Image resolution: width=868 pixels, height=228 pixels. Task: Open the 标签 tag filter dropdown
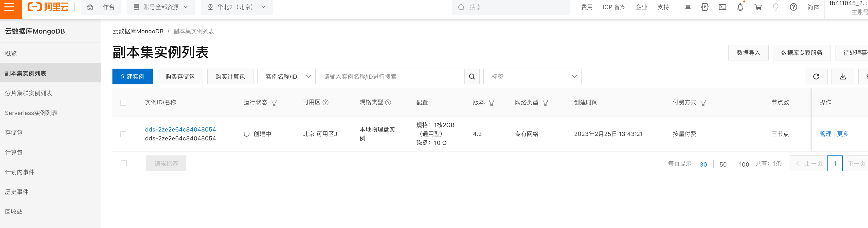(532, 76)
